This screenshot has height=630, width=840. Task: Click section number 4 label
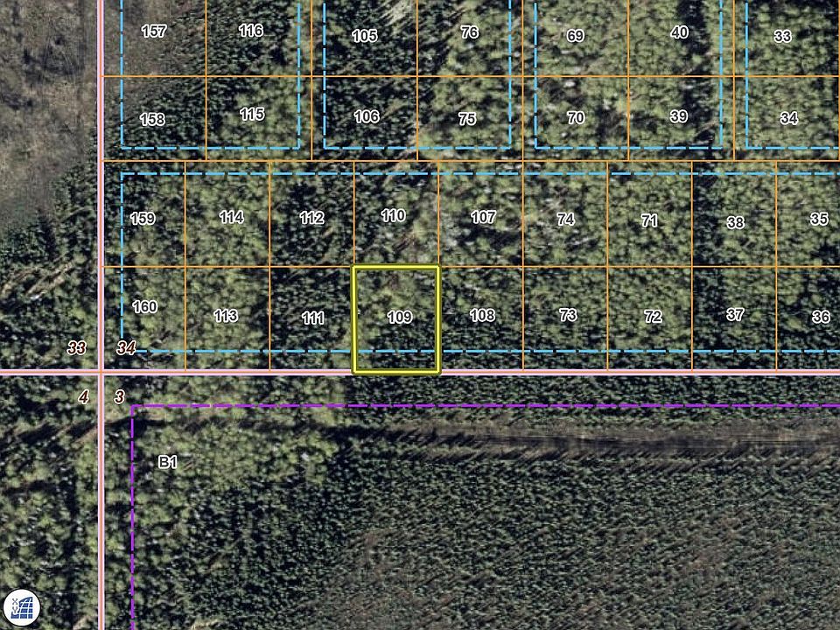point(84,397)
